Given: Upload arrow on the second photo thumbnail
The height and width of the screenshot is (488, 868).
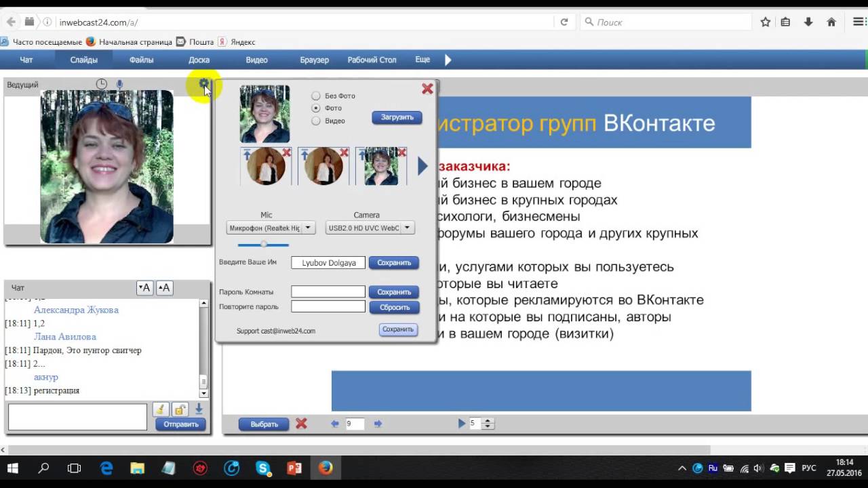Looking at the screenshot, I should click(304, 154).
